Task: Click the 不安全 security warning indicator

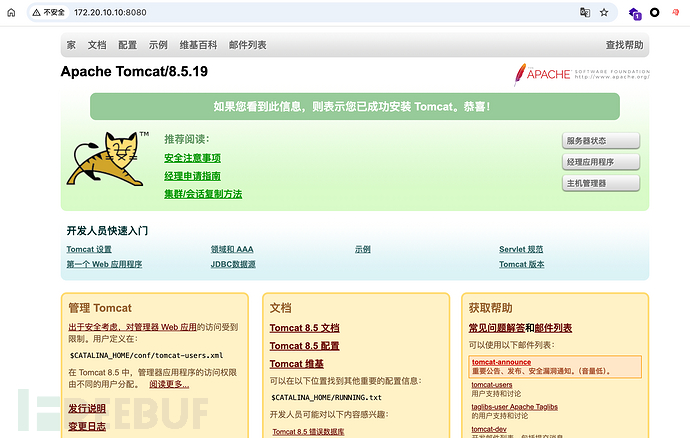Action: pos(48,13)
